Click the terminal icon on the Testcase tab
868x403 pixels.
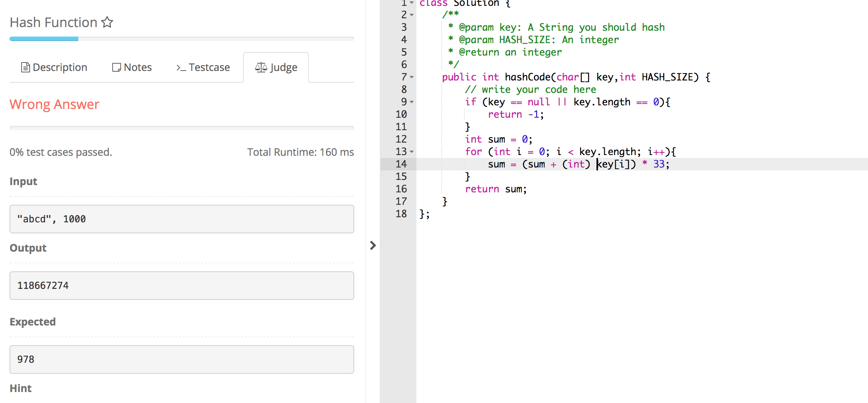pos(180,67)
